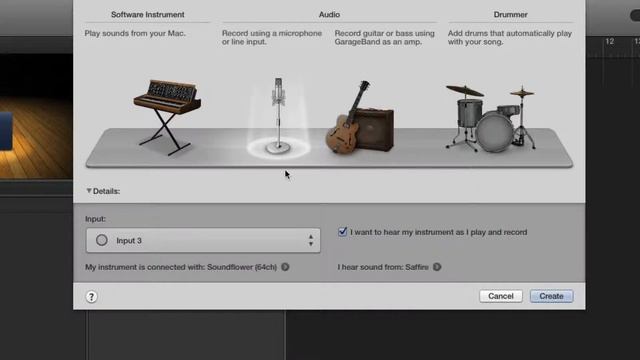640x360 pixels.
Task: Select the Drummer drum kit icon
Action: click(490, 118)
